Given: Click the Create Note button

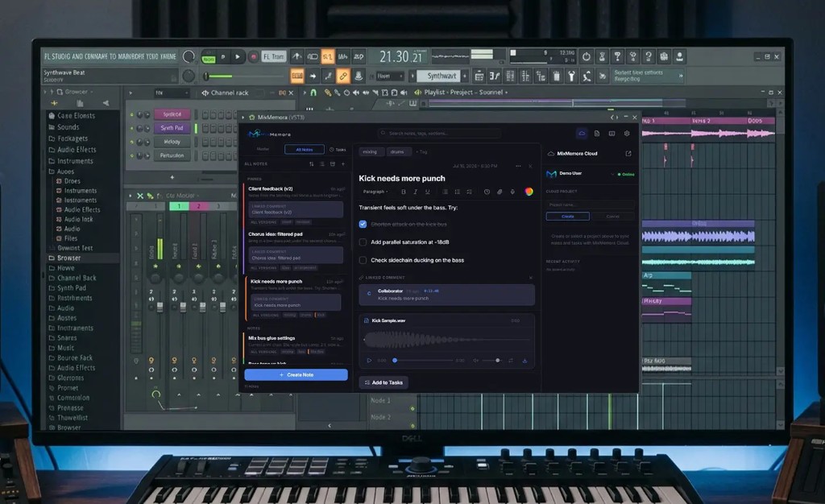Looking at the screenshot, I should pos(296,374).
